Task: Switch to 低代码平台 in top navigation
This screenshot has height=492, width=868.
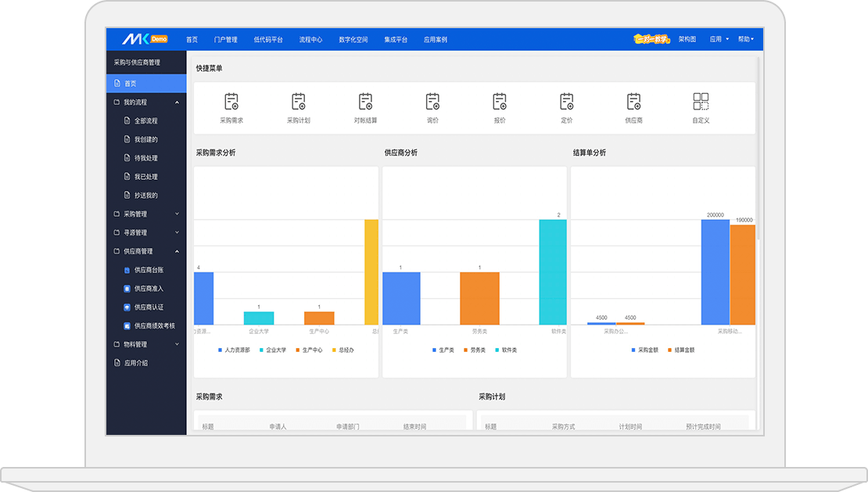Action: click(x=268, y=39)
